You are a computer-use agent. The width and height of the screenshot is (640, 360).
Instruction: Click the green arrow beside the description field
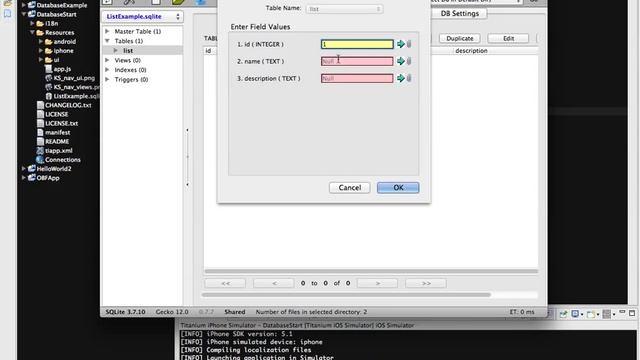pyautogui.click(x=401, y=78)
